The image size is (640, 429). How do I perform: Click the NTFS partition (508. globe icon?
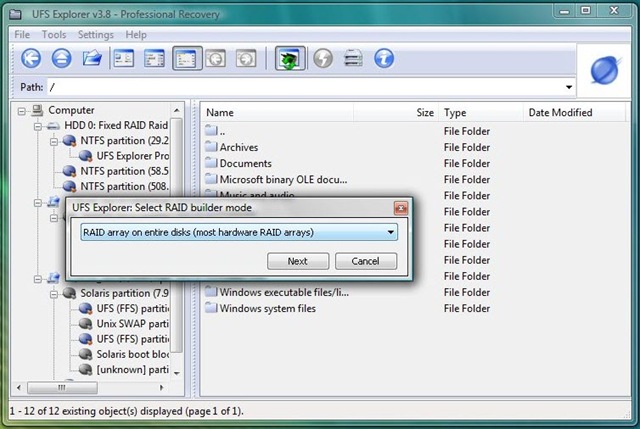pos(69,186)
